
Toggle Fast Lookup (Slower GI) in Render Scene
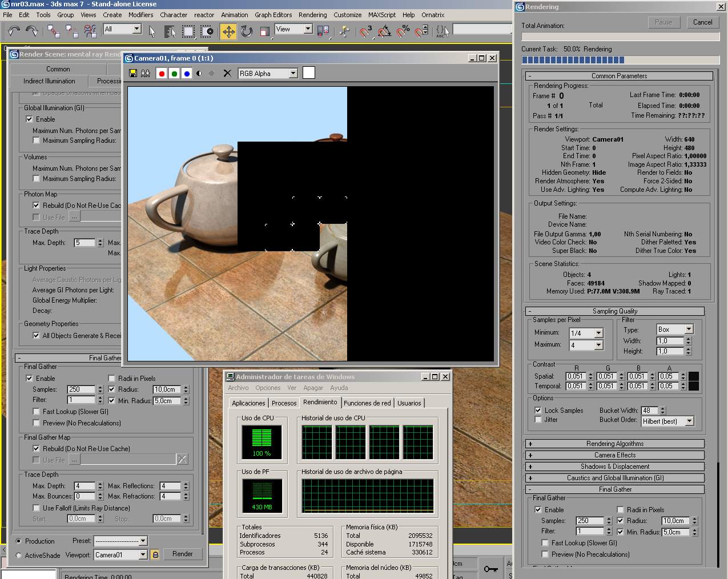click(36, 412)
